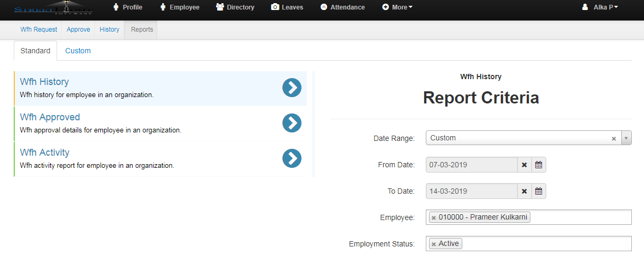Open the More menu dropdown
The image size is (644, 257).
(x=397, y=7)
